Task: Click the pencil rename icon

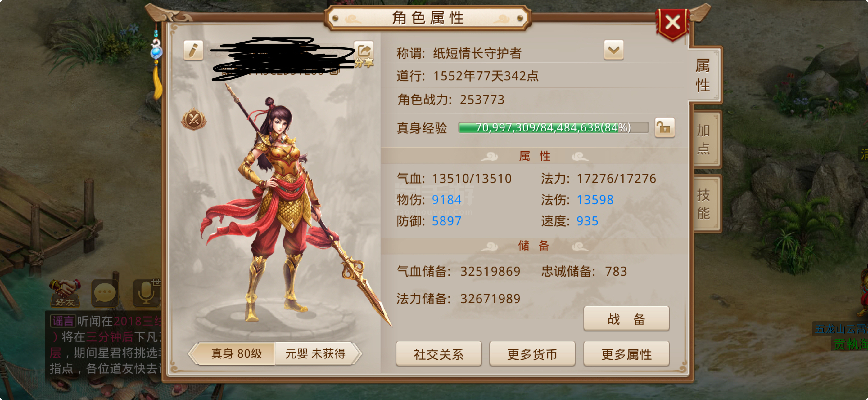Action: [x=193, y=51]
